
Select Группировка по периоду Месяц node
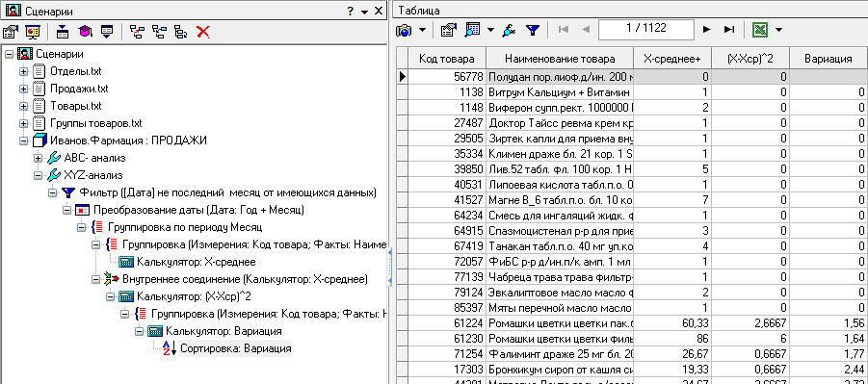[x=185, y=227]
